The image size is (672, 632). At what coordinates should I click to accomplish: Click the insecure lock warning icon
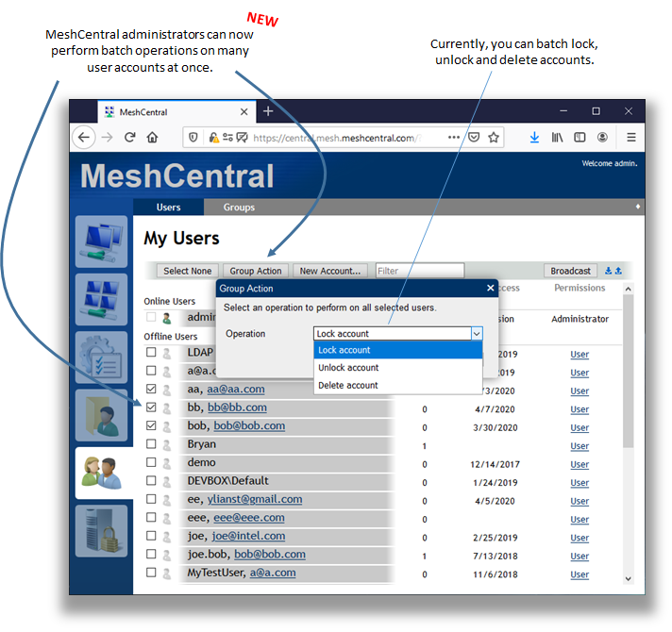tap(213, 138)
